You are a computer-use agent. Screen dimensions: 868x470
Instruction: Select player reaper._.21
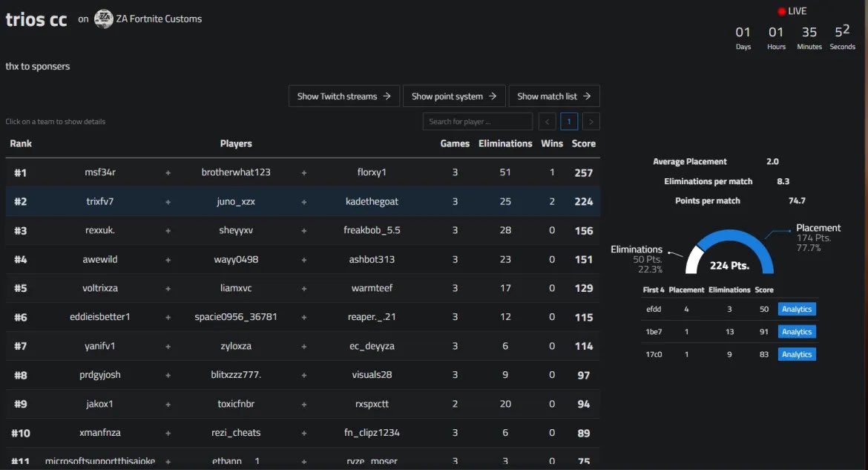point(372,317)
